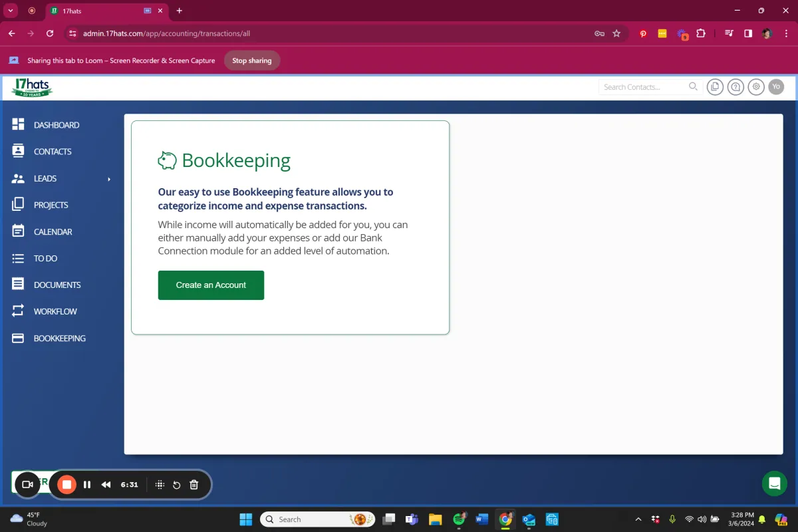Open the Loom drawing effects grid icon

tap(160, 485)
